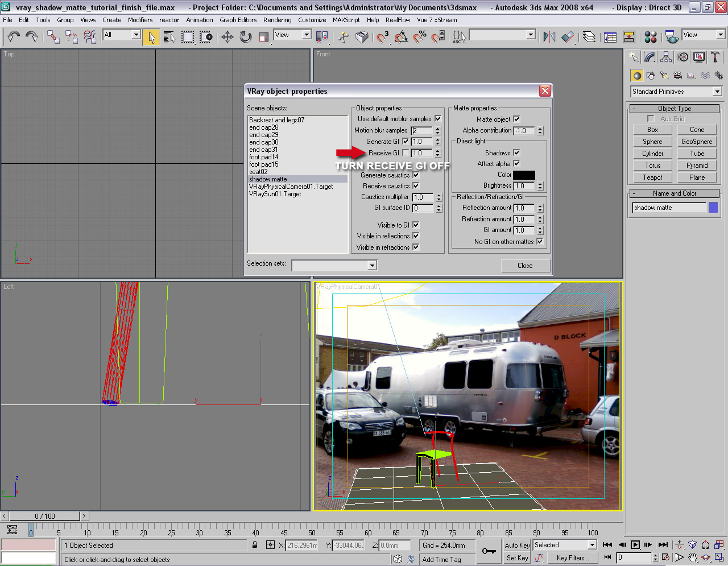
Task: Toggle the selection lock padlock icon
Action: pyautogui.click(x=255, y=545)
